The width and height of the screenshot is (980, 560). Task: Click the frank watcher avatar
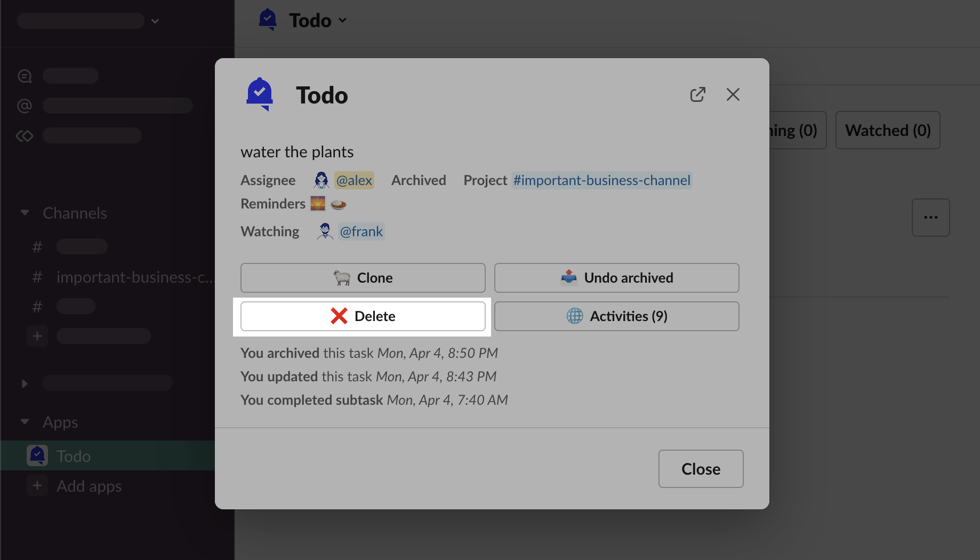[x=325, y=231]
